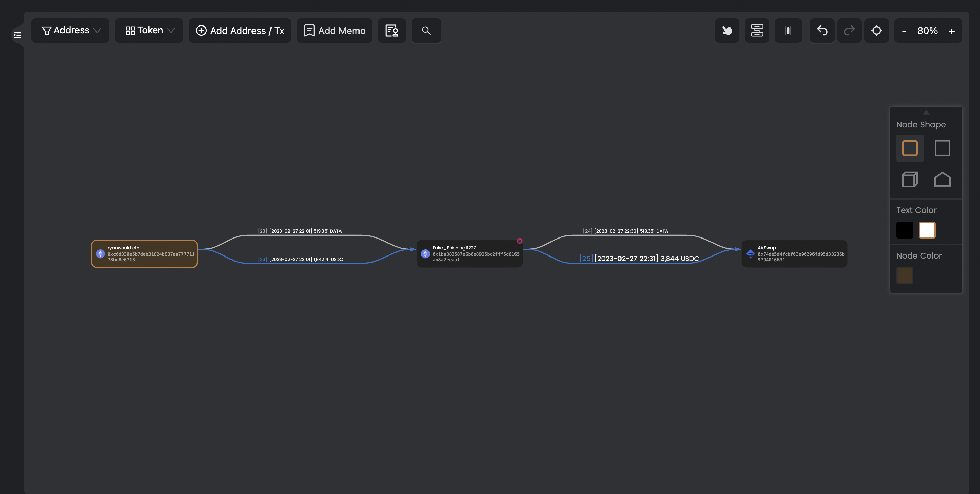Click the bird icon in the toolbar
This screenshot has width=980, height=494.
[727, 31]
